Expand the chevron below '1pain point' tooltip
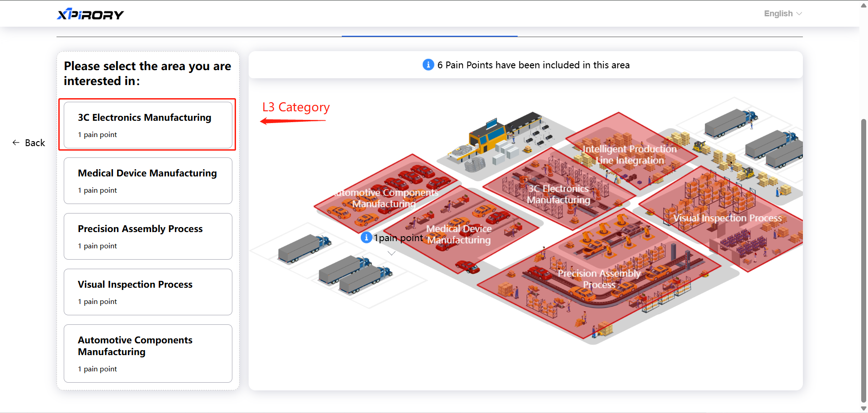 pyautogui.click(x=392, y=253)
